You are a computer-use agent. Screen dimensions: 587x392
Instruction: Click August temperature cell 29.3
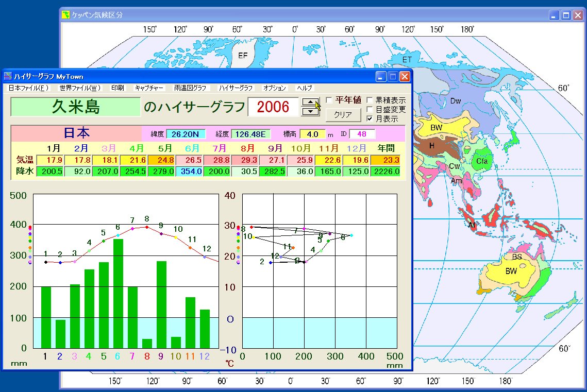pos(244,160)
